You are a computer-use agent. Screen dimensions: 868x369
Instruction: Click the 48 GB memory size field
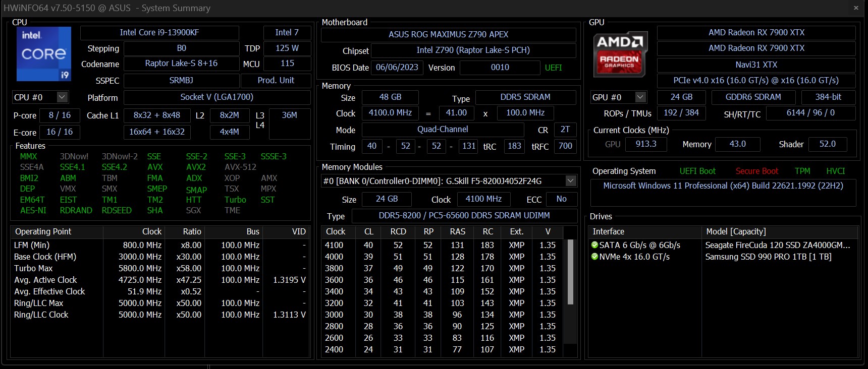point(390,97)
